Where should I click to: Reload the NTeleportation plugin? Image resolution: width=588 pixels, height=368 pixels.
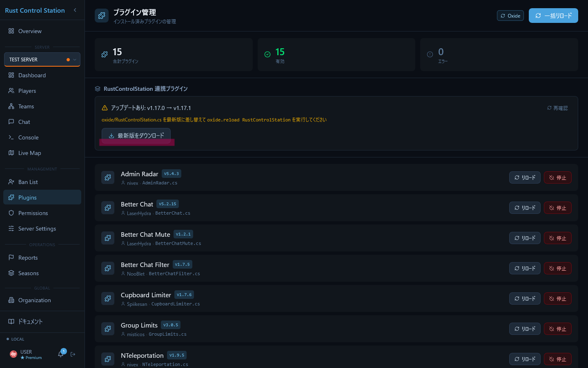(x=525, y=359)
